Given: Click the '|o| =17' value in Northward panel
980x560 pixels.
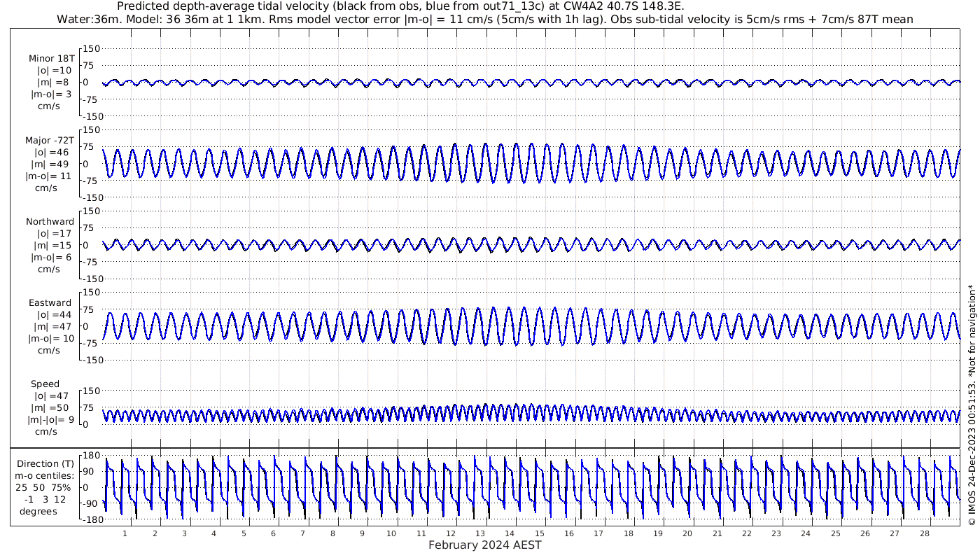Looking at the screenshot, I should pyautogui.click(x=55, y=234).
